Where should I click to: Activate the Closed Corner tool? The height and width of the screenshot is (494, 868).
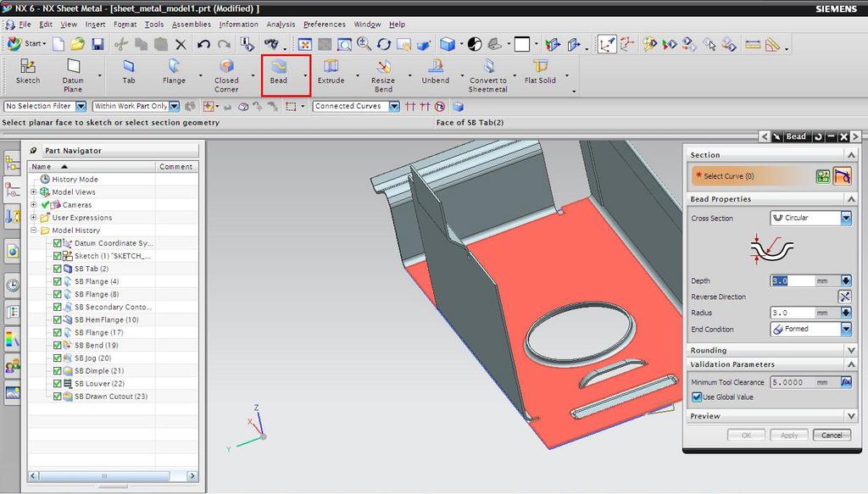click(x=226, y=75)
